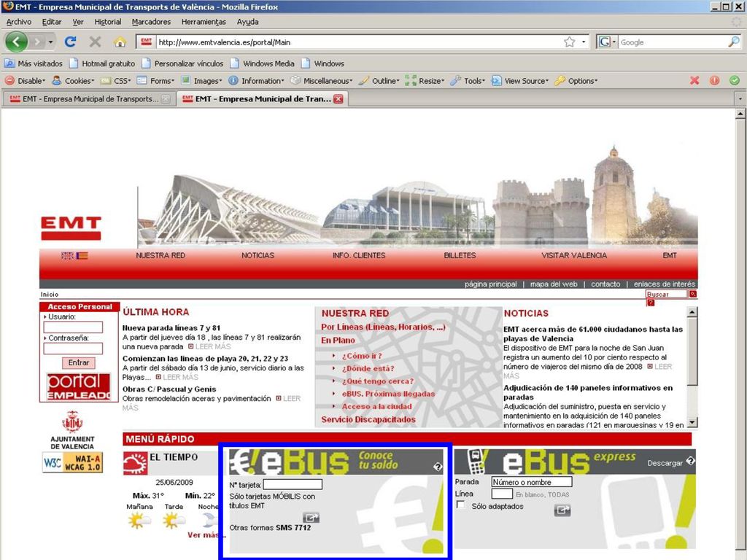Screen dimensions: 747x560
Task: Click the El Tiempo weather cloud icon
Action: [x=135, y=463]
